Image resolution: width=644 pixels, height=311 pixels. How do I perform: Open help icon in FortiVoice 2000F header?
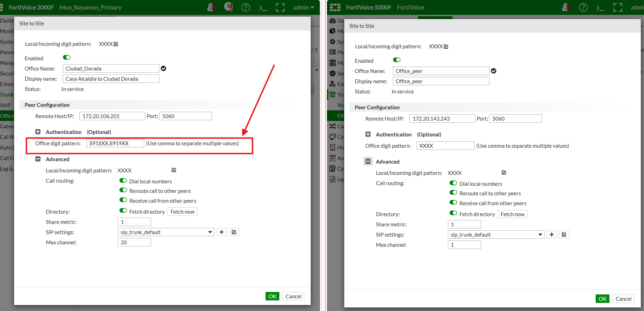(x=245, y=7)
